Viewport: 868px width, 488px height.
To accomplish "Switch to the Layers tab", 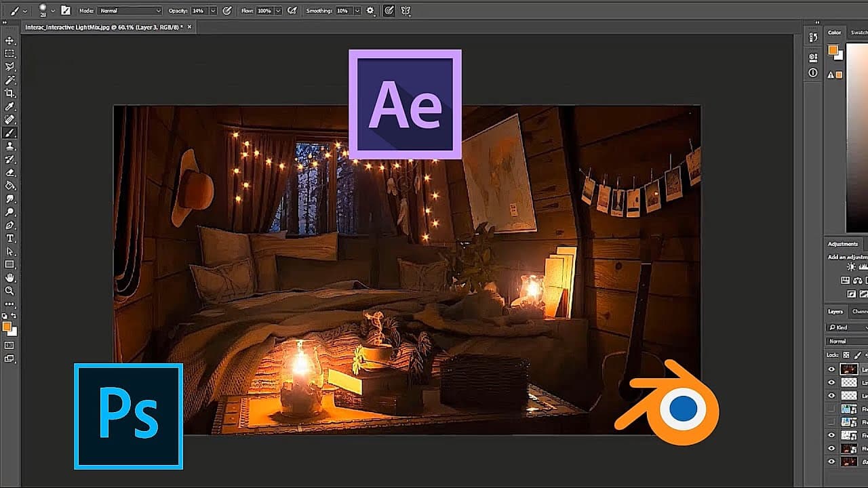I will tap(835, 312).
